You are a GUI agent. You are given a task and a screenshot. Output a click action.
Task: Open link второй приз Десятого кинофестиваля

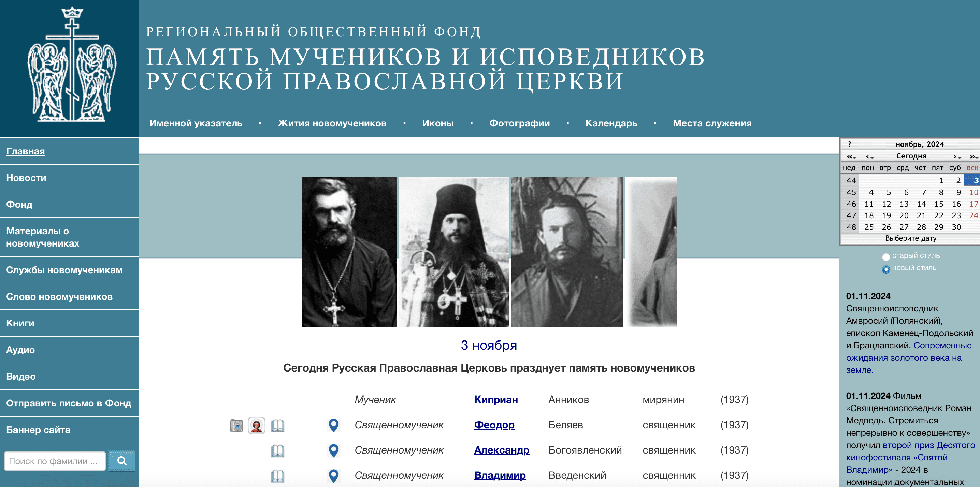click(910, 457)
